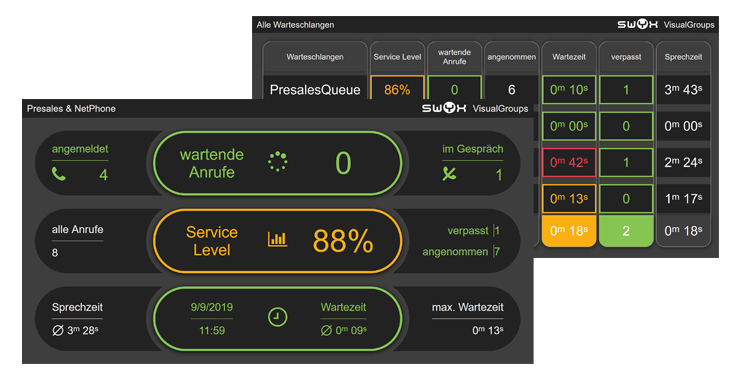Click the orange filled Wartezeit total 0m 18s

point(569,231)
